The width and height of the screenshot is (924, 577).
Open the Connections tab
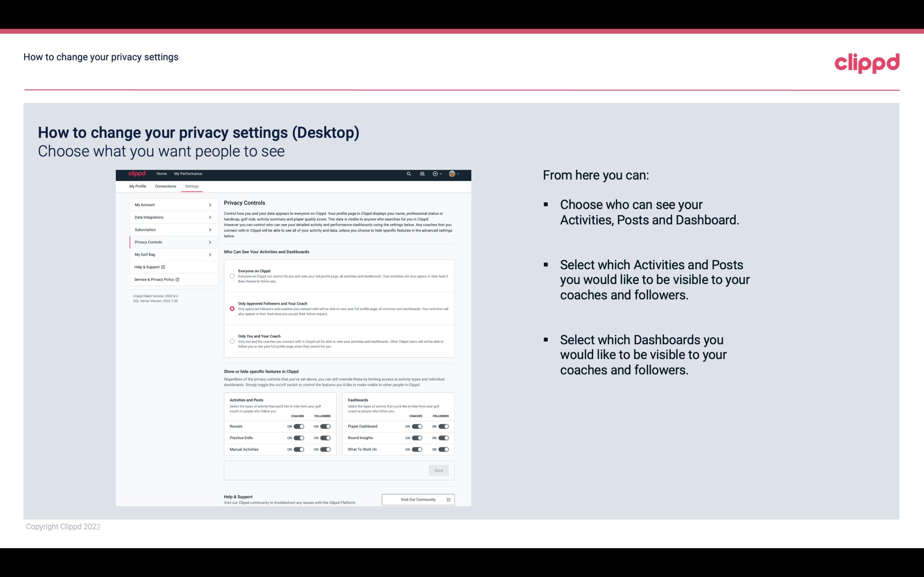click(165, 186)
